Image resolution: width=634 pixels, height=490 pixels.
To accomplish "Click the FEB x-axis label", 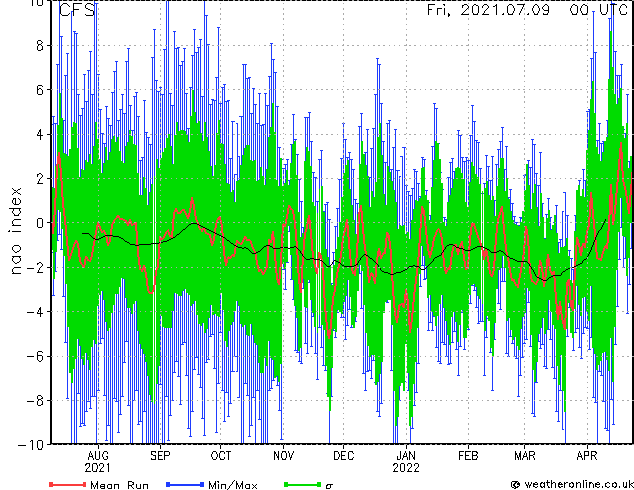I will (468, 456).
